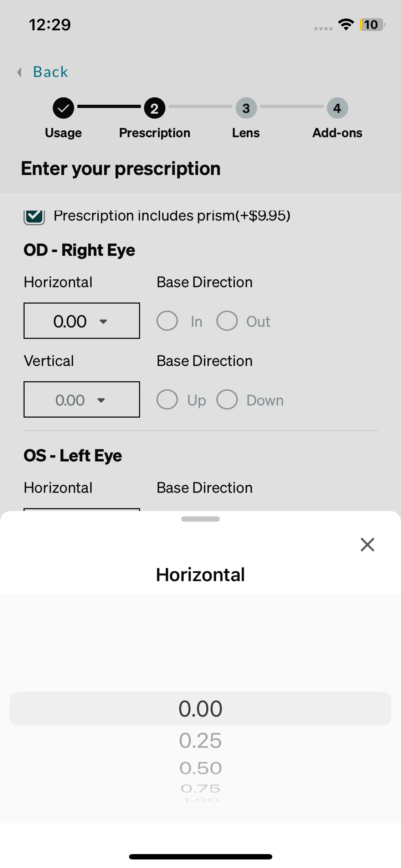This screenshot has height=868, width=401.
Task: Tap the sheet drag handle
Action: pyautogui.click(x=200, y=519)
